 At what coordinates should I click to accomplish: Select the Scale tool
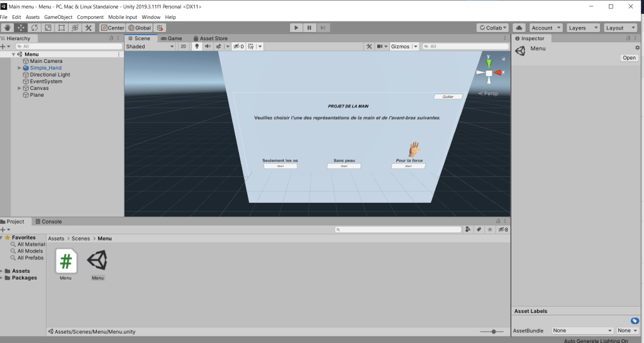coord(48,28)
